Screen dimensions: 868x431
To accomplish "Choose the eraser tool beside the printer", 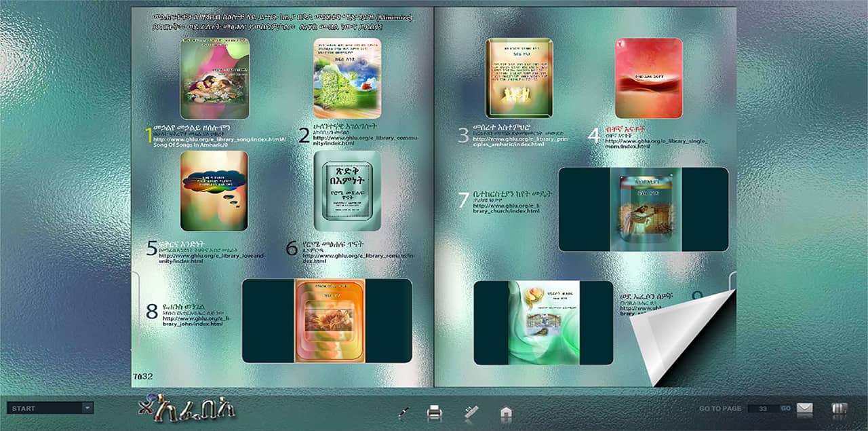I will click(x=472, y=411).
